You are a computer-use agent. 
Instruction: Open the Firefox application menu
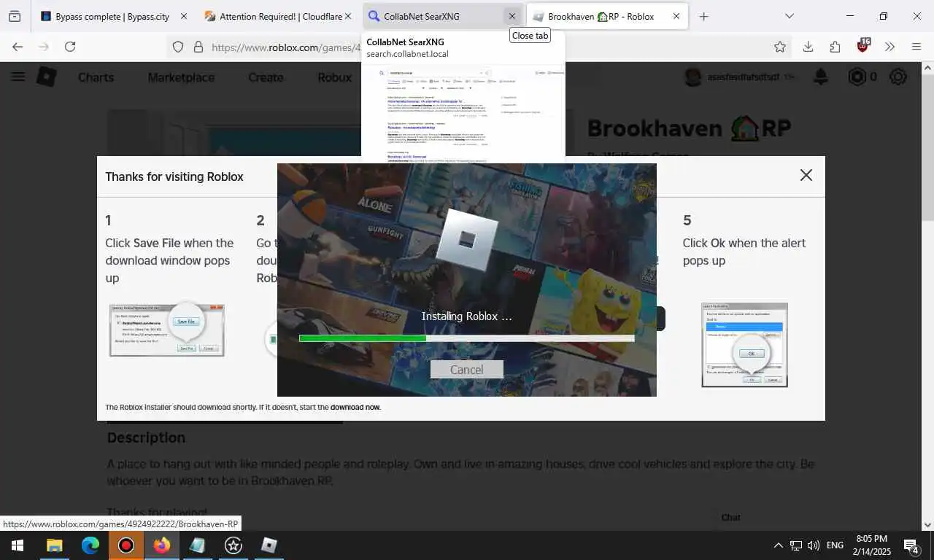[x=916, y=47]
